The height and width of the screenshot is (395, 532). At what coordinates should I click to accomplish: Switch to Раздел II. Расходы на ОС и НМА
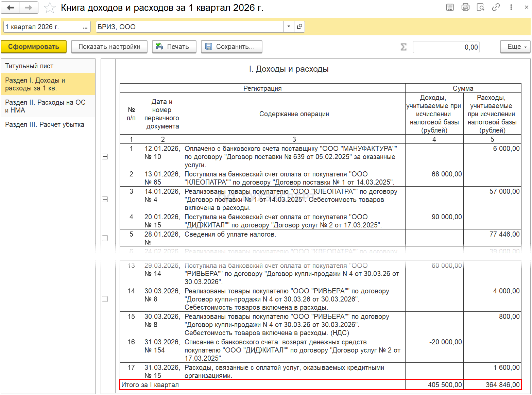coord(45,106)
